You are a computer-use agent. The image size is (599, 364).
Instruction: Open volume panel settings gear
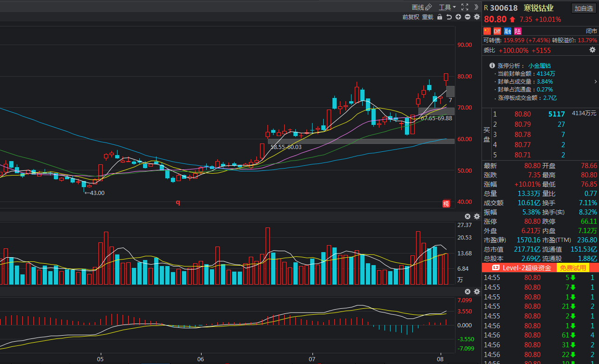pyautogui.click(x=476, y=216)
